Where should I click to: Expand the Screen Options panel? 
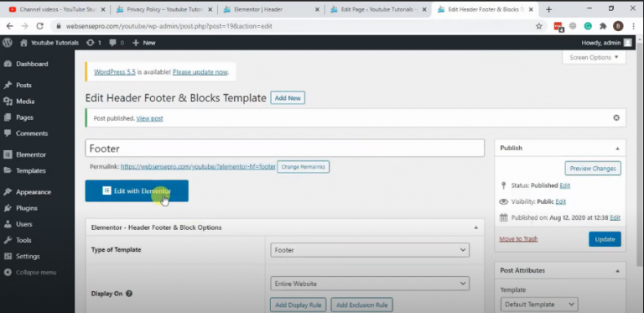(594, 58)
